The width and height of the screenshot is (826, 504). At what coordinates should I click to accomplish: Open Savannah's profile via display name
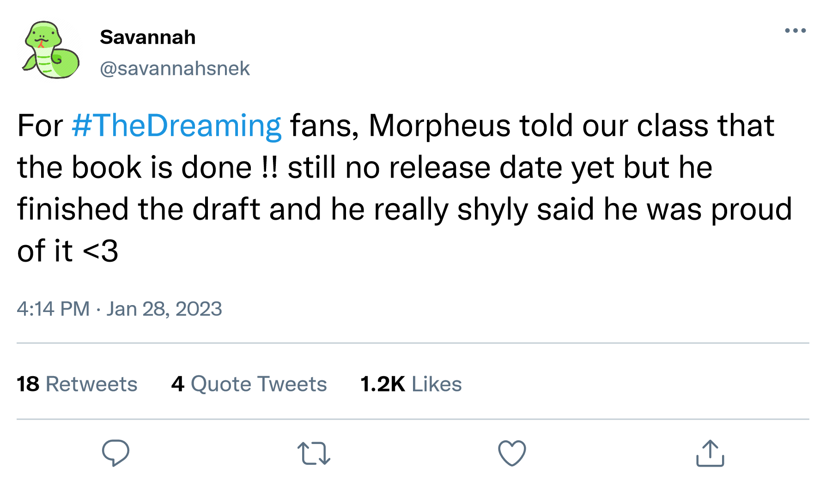pos(148,37)
